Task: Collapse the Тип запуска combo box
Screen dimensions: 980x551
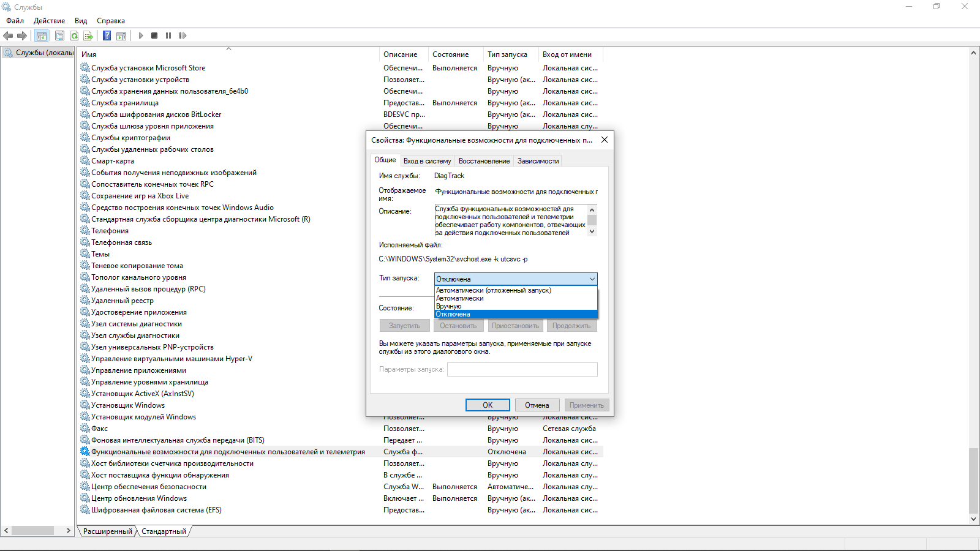Action: click(516, 279)
